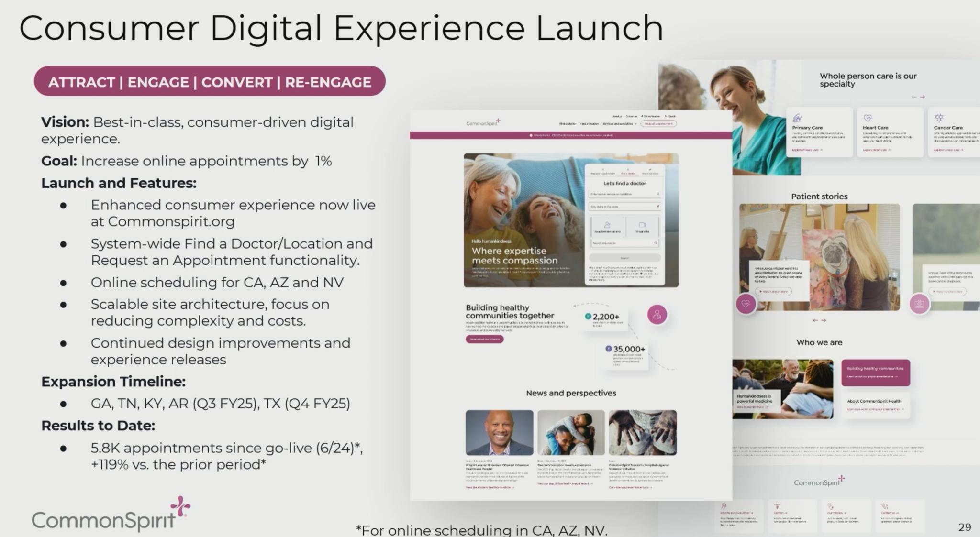The width and height of the screenshot is (980, 537).
Task: Expand Services and specialties dropdown
Action: [619, 124]
